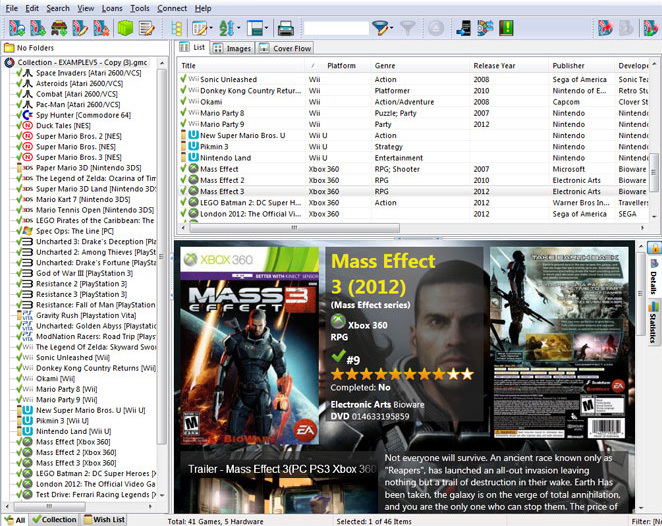The height and width of the screenshot is (526, 662).
Task: Click the Commodore icon next to Spy Hunter
Action: [27, 115]
